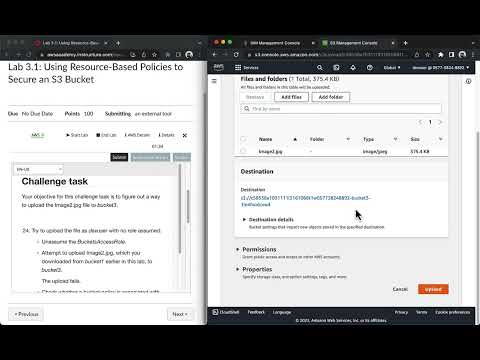Click the Find by name search field
480x360 pixels.
click(x=341, y=109)
